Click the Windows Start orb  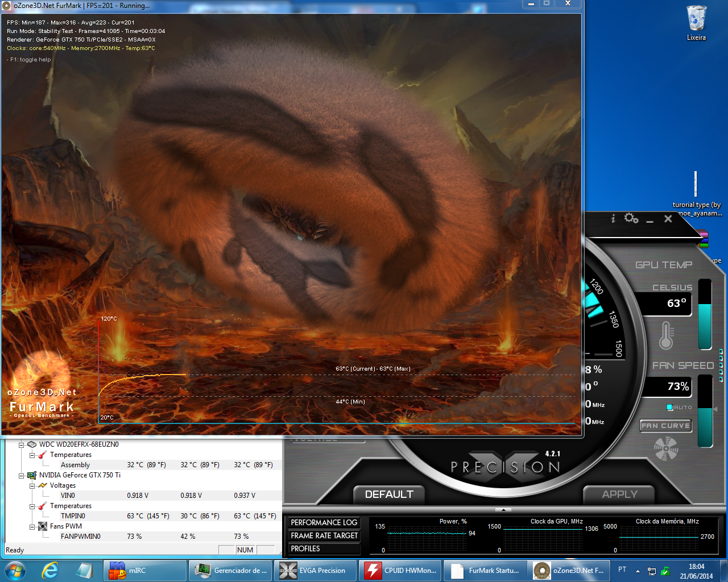15,571
